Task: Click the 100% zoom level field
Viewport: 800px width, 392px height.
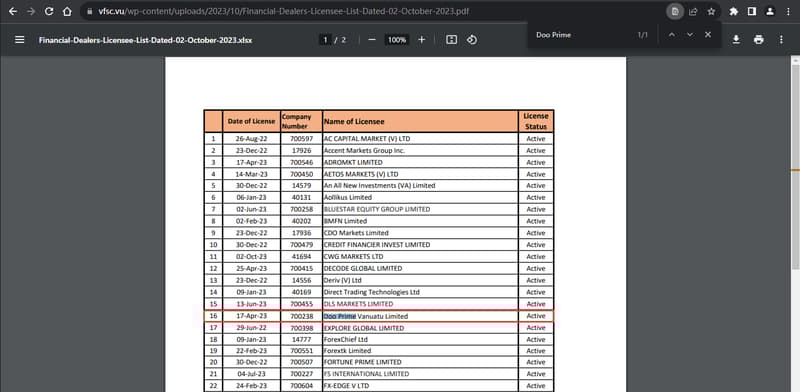Action: [x=396, y=40]
